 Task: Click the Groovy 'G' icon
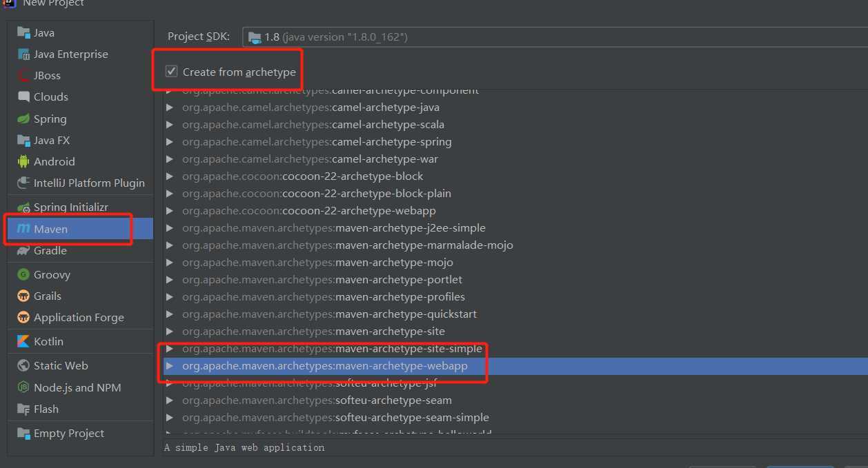(23, 274)
